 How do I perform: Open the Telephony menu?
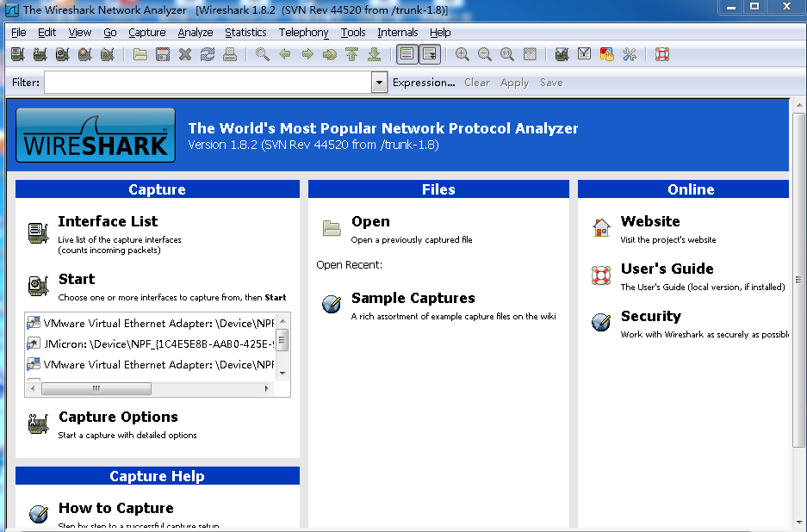click(304, 33)
